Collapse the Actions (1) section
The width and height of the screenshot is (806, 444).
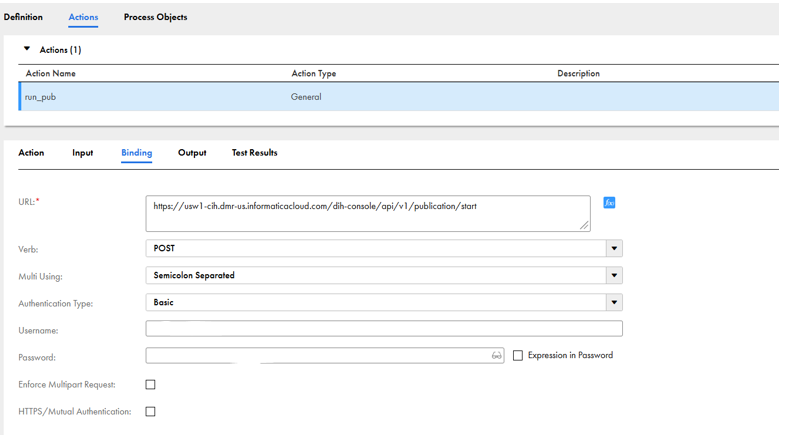(27, 49)
